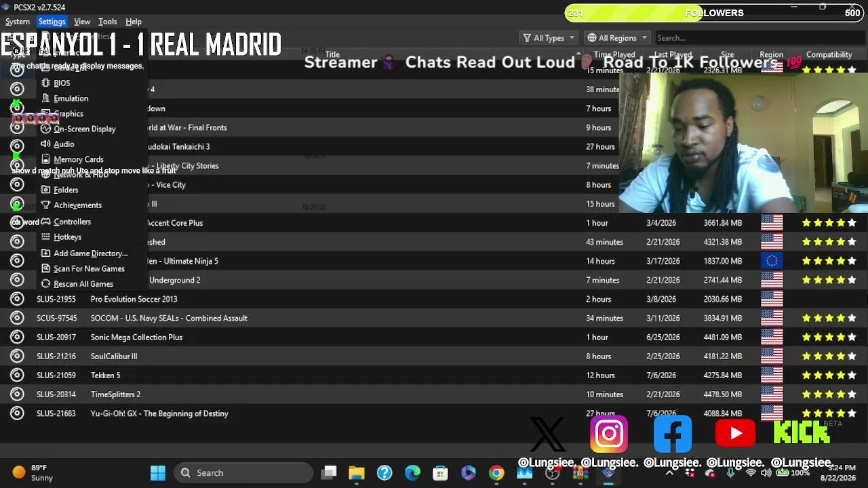This screenshot has width=868, height=488.
Task: Expand the All Regions filter dropdown
Action: 617,38
